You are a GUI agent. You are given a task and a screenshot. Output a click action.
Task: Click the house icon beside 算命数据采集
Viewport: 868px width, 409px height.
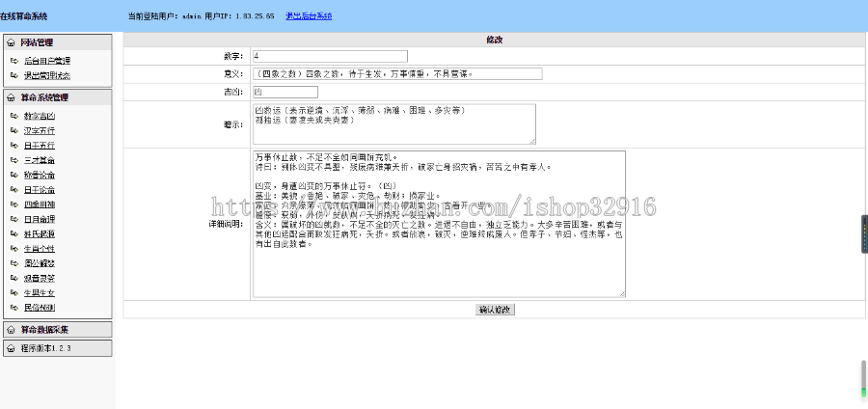click(10, 330)
